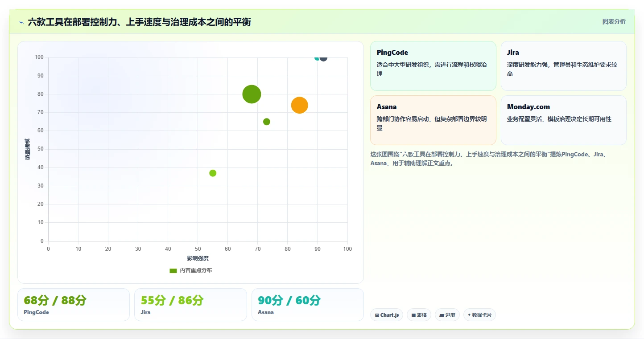Click the 90分 / 60分 Asana score card
This screenshot has width=644, height=339.
(308, 305)
